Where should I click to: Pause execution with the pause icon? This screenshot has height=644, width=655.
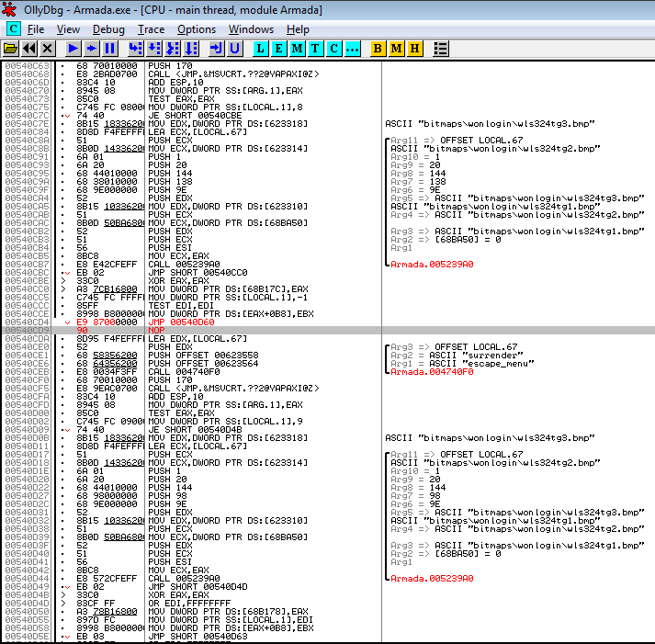(109, 48)
